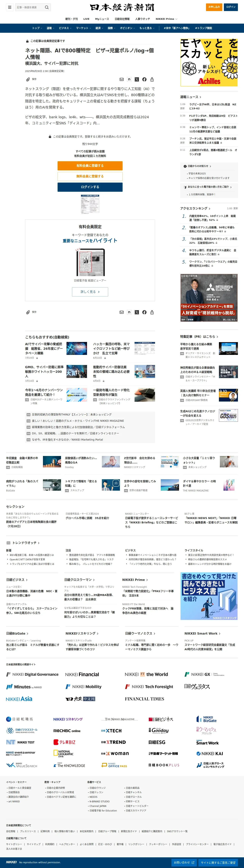Click the search magnifier icon
Screen dimensions: 244x868
(x=47, y=7)
